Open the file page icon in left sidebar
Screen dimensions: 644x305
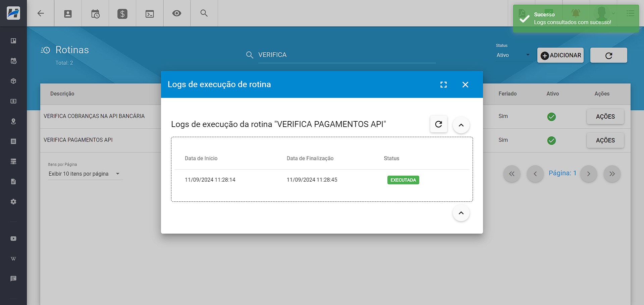[x=13, y=182]
